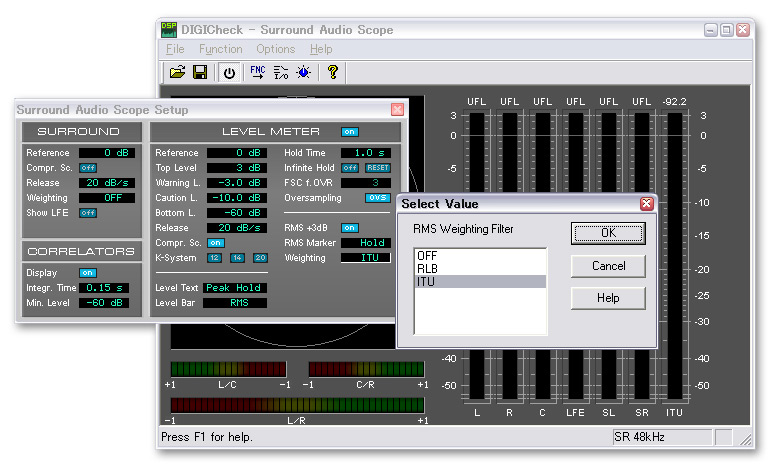Screen dimensions: 777x475
Task: Click the blue light settings toolbar icon
Action: [x=303, y=72]
